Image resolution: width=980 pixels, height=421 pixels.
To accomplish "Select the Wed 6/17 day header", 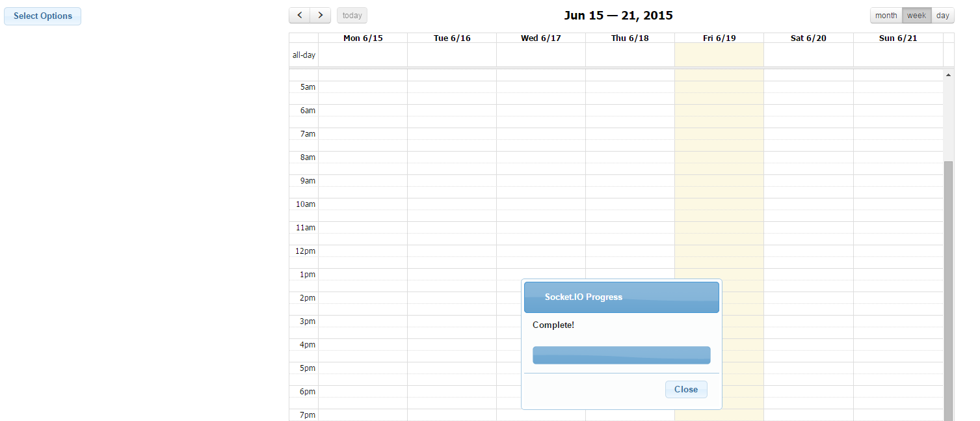I will click(x=540, y=38).
